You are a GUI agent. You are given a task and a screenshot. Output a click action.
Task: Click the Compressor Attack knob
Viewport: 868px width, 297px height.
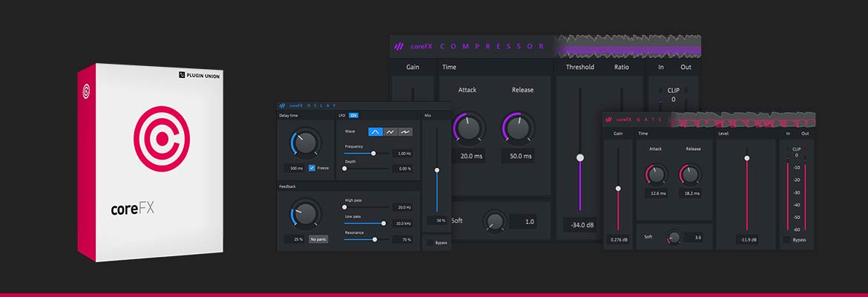[x=469, y=128]
